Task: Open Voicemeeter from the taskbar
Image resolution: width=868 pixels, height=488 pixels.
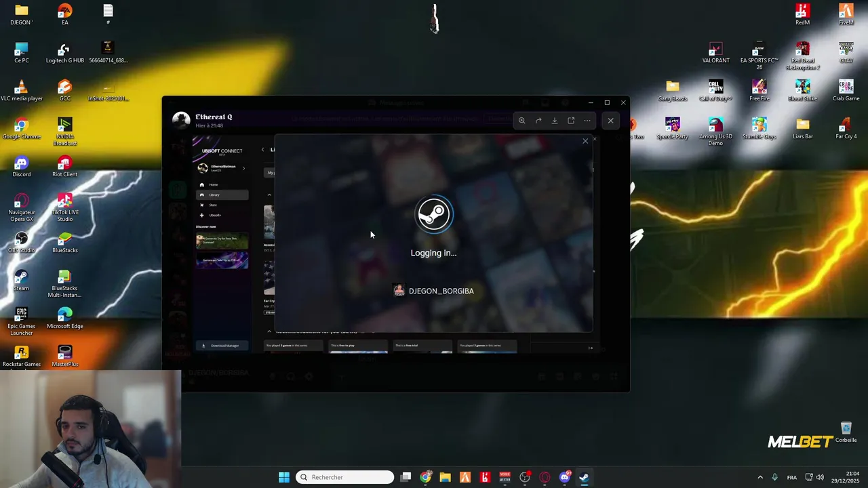Action: [x=505, y=477]
